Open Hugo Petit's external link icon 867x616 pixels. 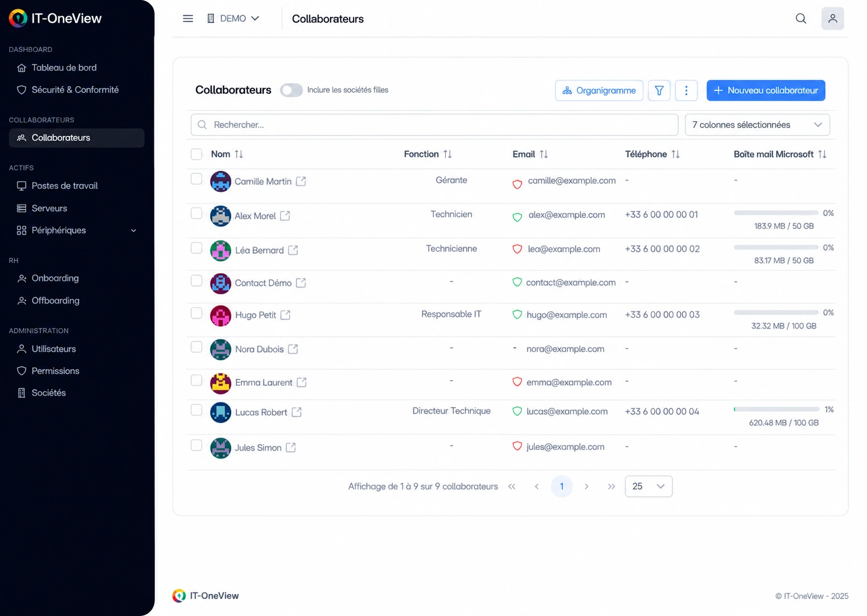coord(285,315)
